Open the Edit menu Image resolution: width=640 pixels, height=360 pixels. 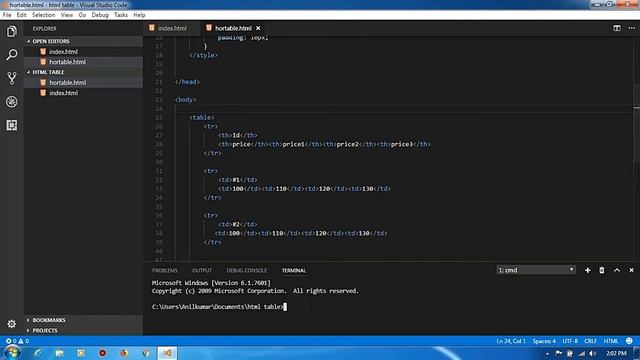click(21, 15)
